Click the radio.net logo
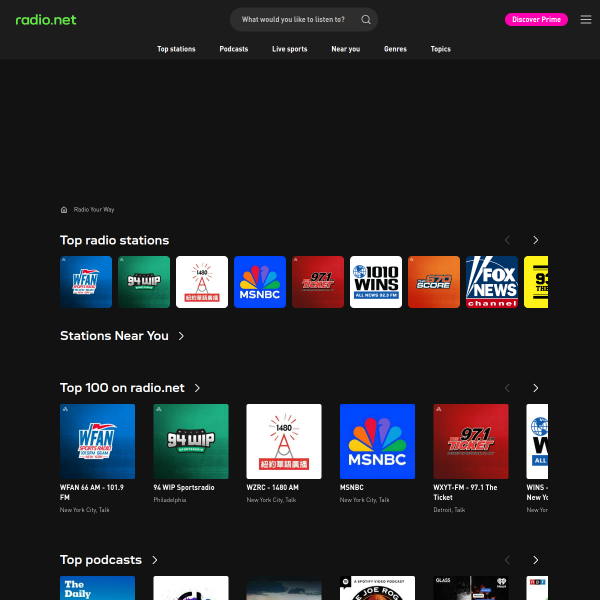This screenshot has height=600, width=600. click(46, 20)
